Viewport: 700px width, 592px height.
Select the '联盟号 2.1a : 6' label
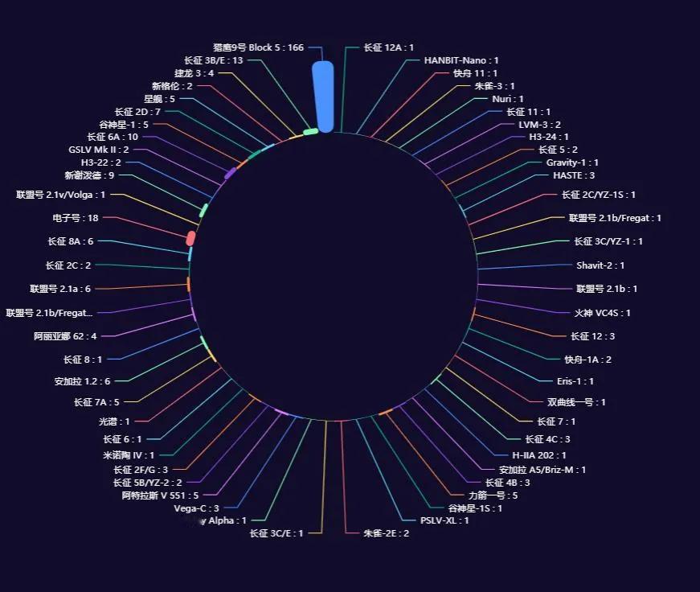(60, 289)
